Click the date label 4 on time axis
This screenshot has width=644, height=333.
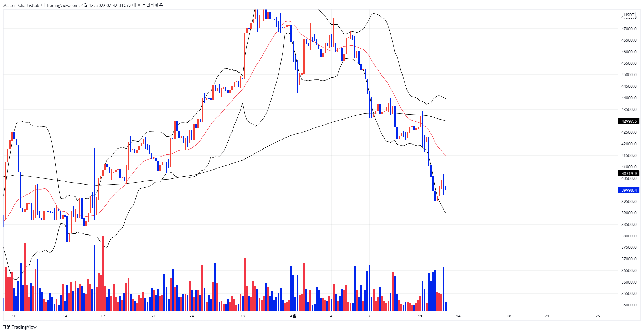click(x=331, y=316)
